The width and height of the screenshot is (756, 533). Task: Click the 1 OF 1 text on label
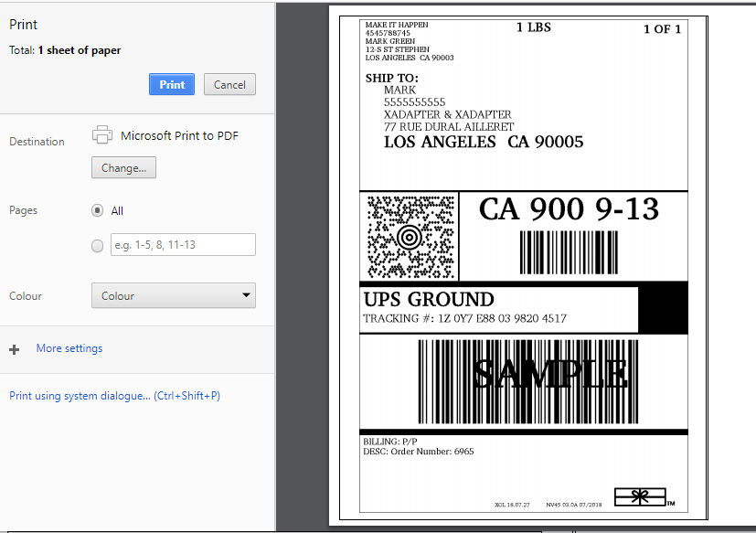click(x=663, y=29)
